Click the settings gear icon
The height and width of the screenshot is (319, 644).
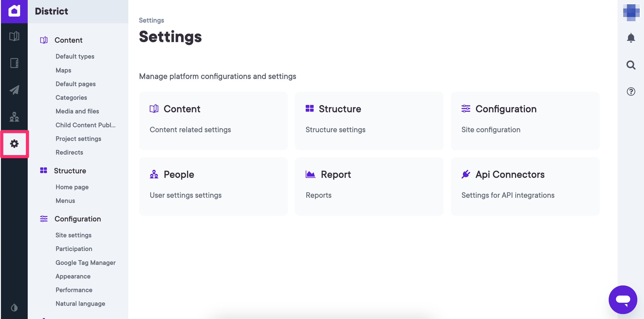pos(14,144)
